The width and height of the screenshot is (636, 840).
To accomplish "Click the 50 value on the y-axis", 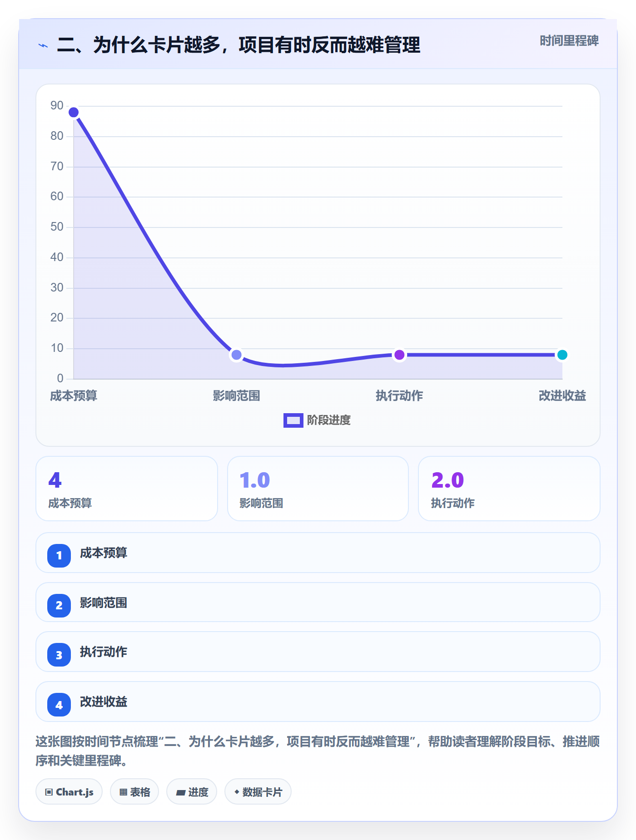I will coord(57,227).
